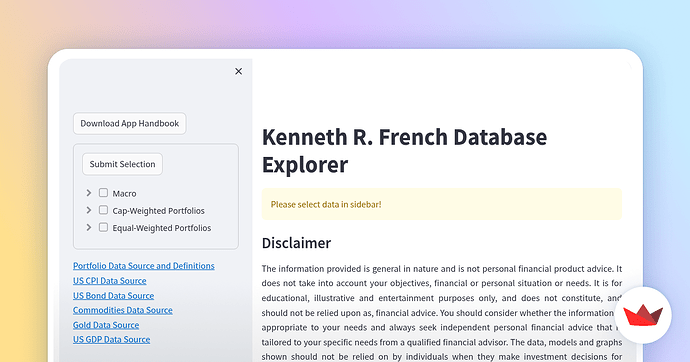Check the Macro checkbox
690x362 pixels.
(103, 193)
